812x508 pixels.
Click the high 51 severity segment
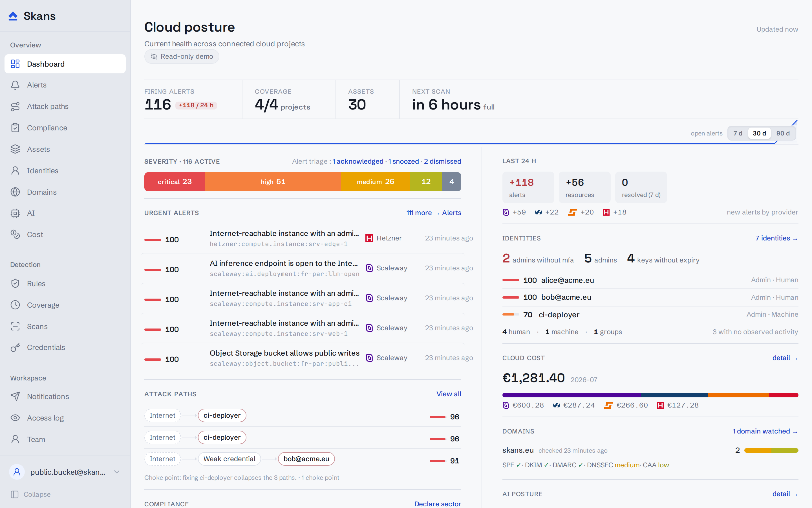point(273,182)
